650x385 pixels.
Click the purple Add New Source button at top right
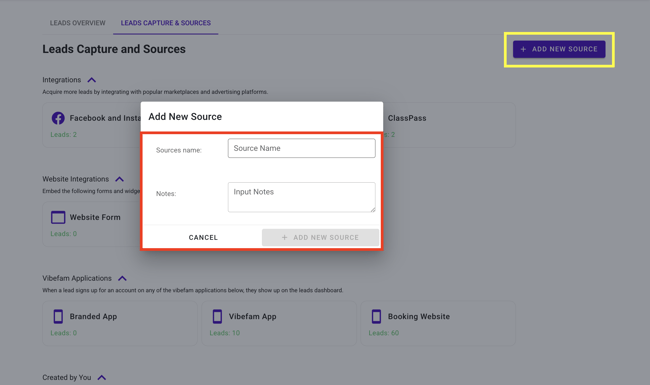point(559,49)
